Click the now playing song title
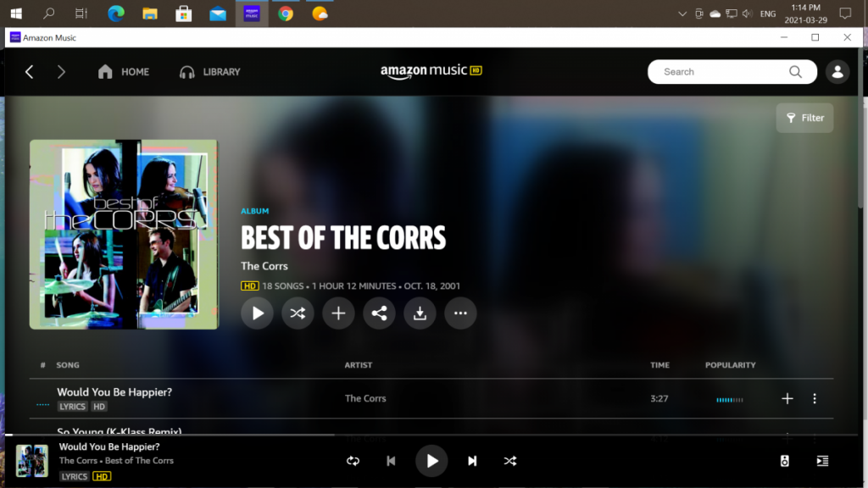 [109, 446]
